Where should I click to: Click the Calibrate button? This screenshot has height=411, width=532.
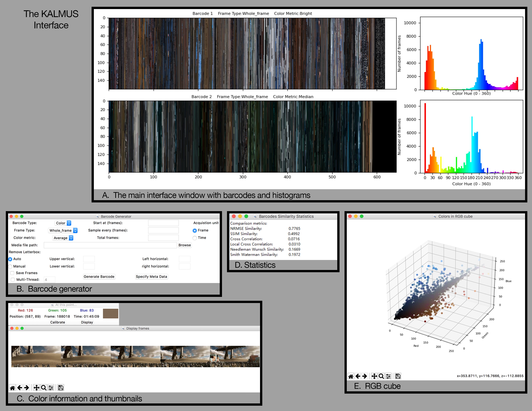[58, 322]
